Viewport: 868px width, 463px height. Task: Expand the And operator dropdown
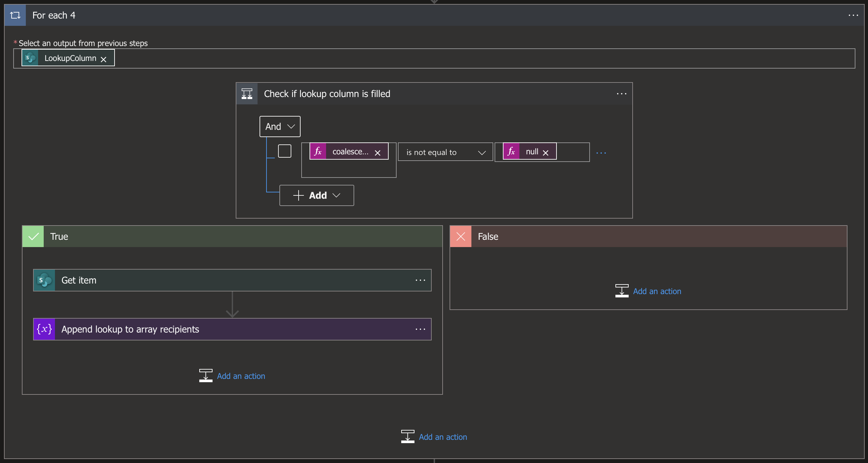pos(280,127)
